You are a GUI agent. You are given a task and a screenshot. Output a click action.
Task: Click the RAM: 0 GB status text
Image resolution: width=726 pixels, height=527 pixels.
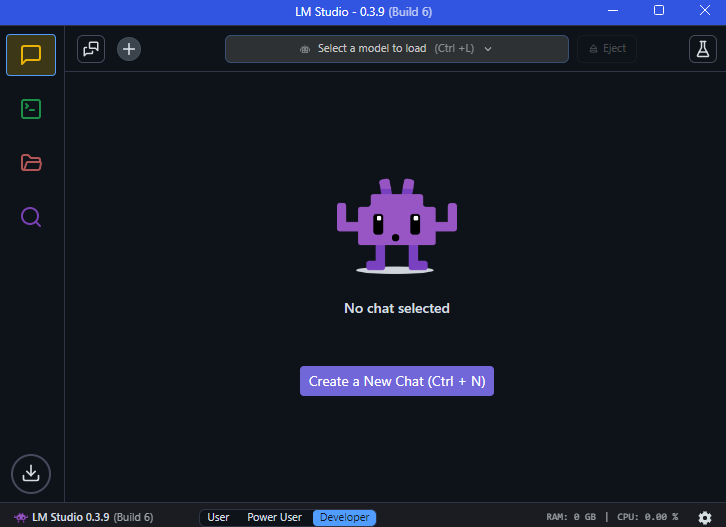coord(571,517)
